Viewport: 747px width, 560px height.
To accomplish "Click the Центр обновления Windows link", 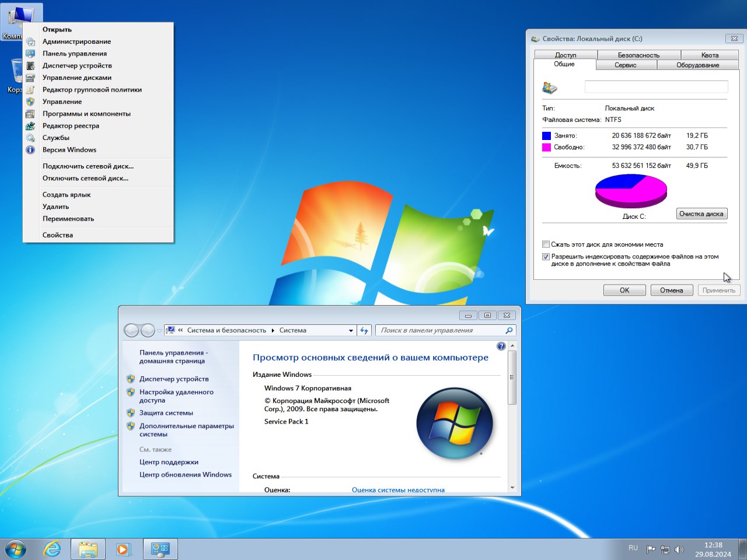I will click(x=186, y=475).
